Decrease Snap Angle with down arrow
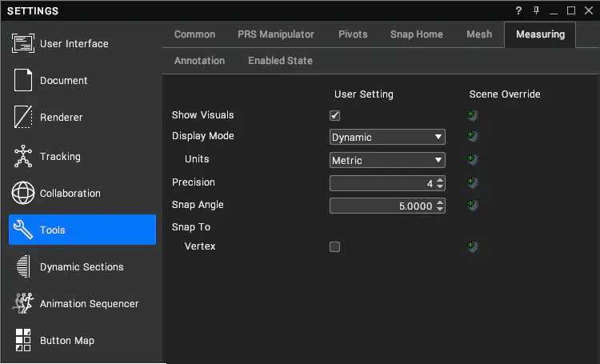This screenshot has width=600, height=364. (x=440, y=209)
